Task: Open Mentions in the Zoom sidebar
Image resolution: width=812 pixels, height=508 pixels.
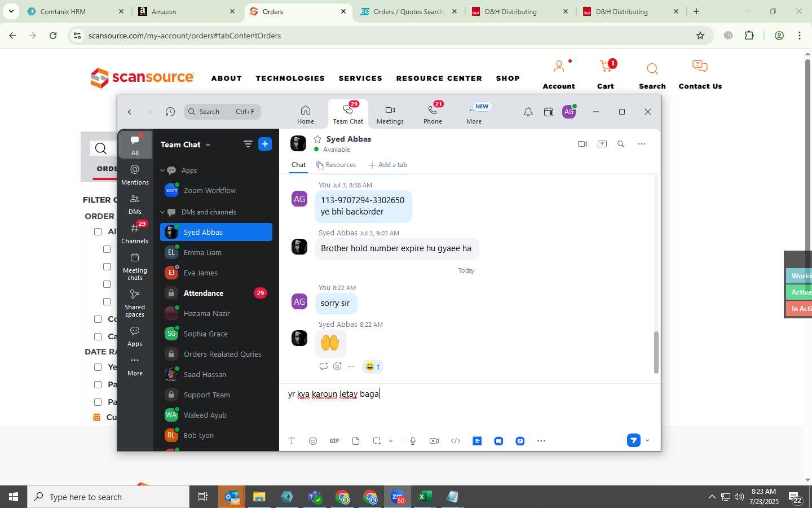Action: pos(135,174)
